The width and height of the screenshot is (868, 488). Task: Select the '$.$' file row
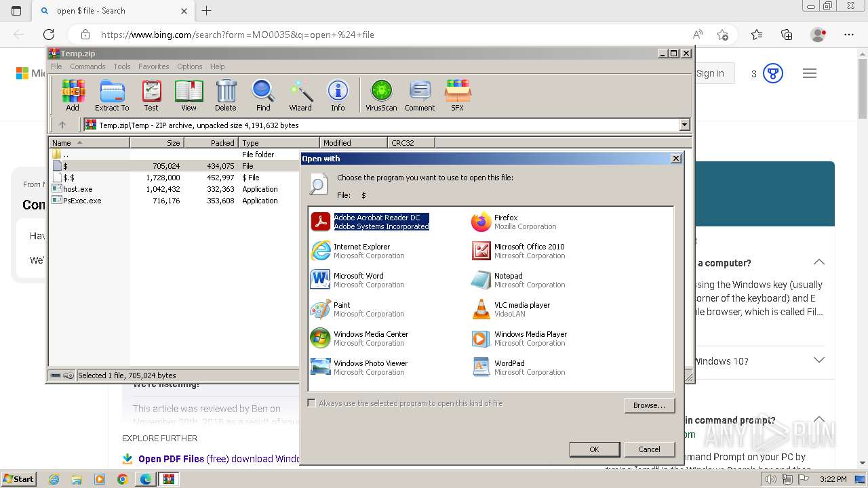[x=174, y=178]
